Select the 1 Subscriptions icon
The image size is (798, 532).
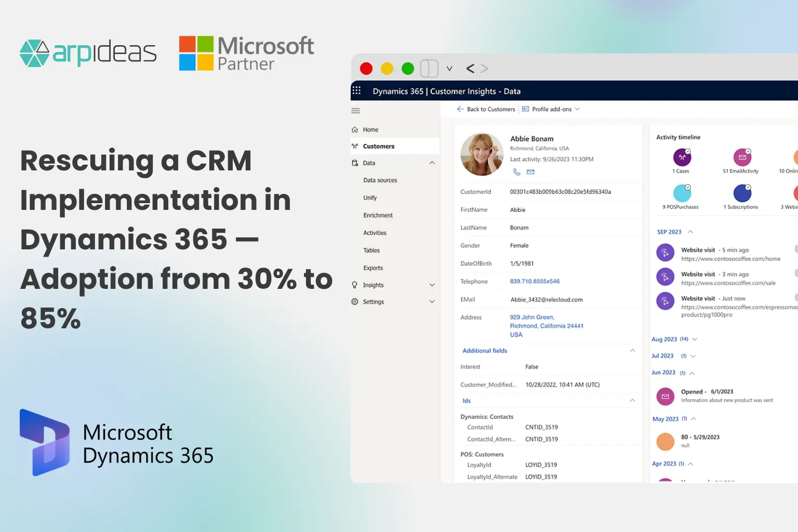pos(742,193)
